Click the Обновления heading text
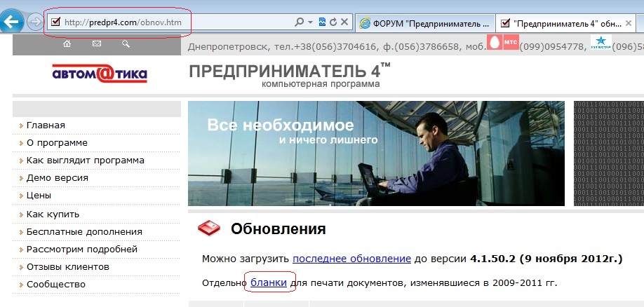The width and height of the screenshot is (644, 307). coord(278,229)
